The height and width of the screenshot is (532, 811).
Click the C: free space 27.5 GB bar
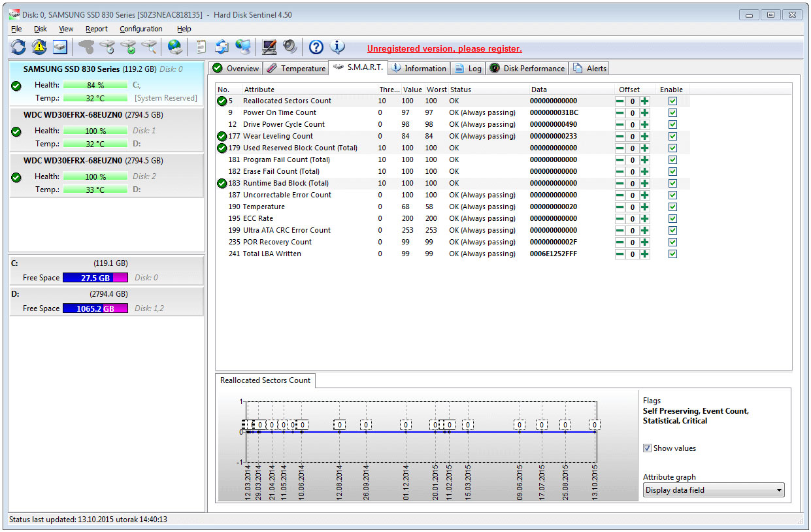point(95,278)
